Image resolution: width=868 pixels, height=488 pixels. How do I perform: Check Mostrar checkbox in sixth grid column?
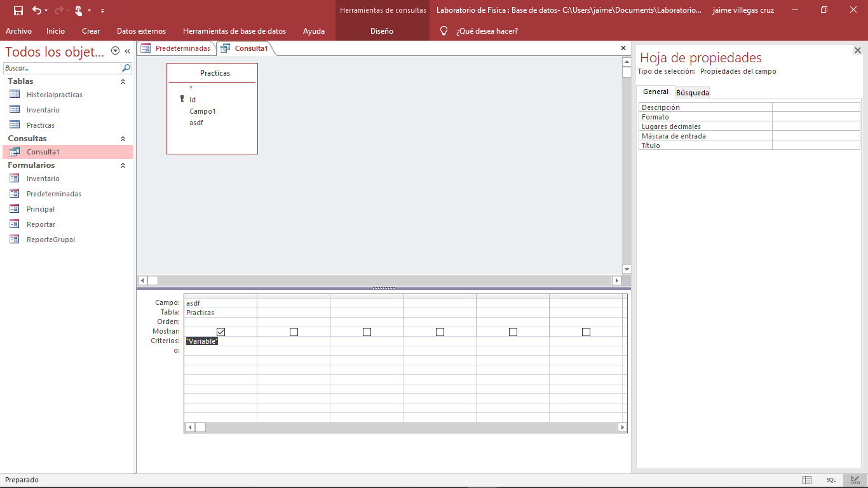click(x=586, y=332)
